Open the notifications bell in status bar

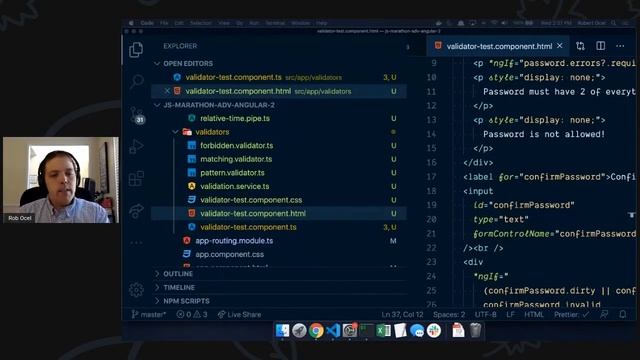[x=622, y=314]
